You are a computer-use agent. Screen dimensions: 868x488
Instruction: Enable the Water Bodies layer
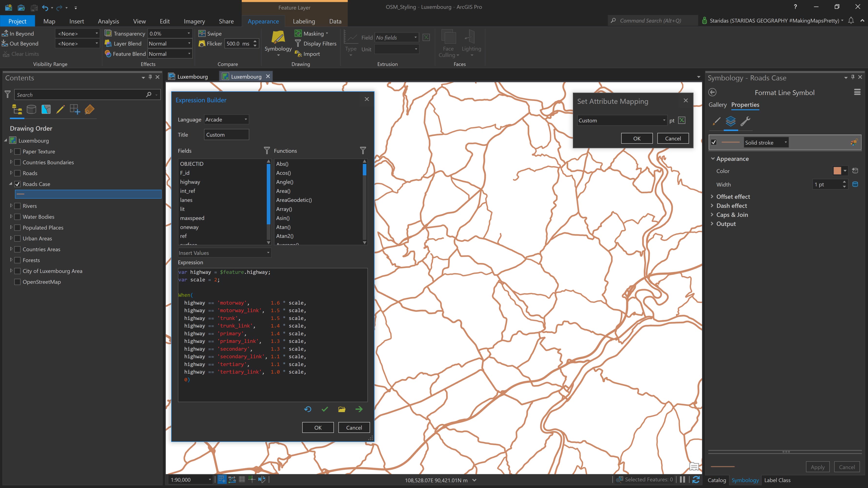click(x=17, y=217)
